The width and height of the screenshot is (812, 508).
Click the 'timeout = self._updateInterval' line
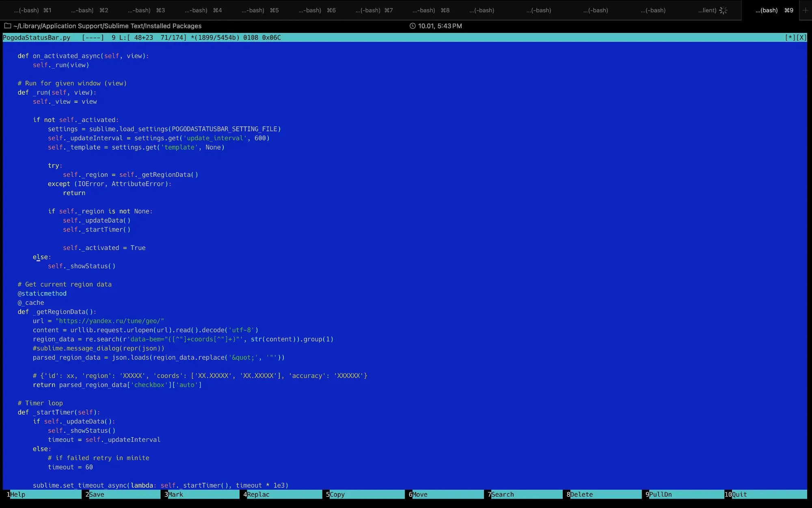point(104,440)
